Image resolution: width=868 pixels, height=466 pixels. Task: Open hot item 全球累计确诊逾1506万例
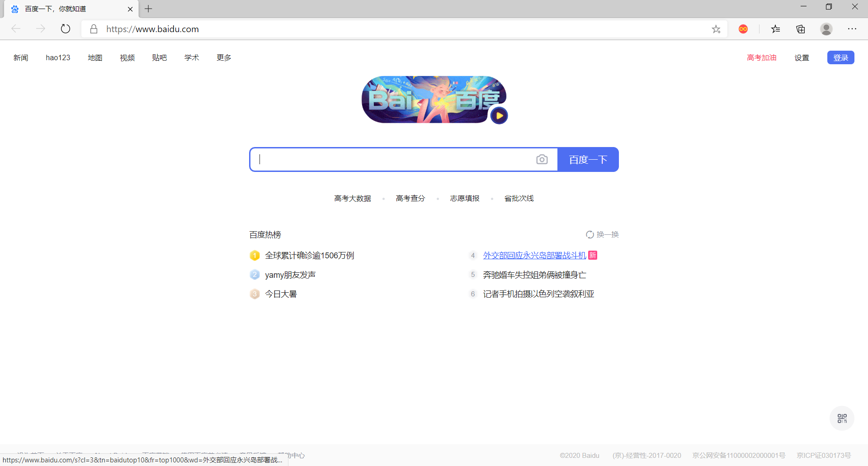click(310, 255)
